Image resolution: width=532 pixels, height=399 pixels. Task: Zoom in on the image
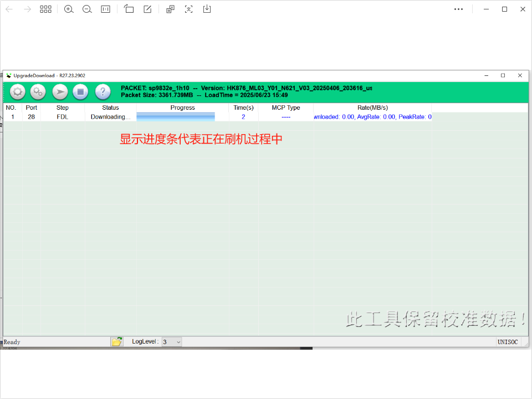click(69, 9)
